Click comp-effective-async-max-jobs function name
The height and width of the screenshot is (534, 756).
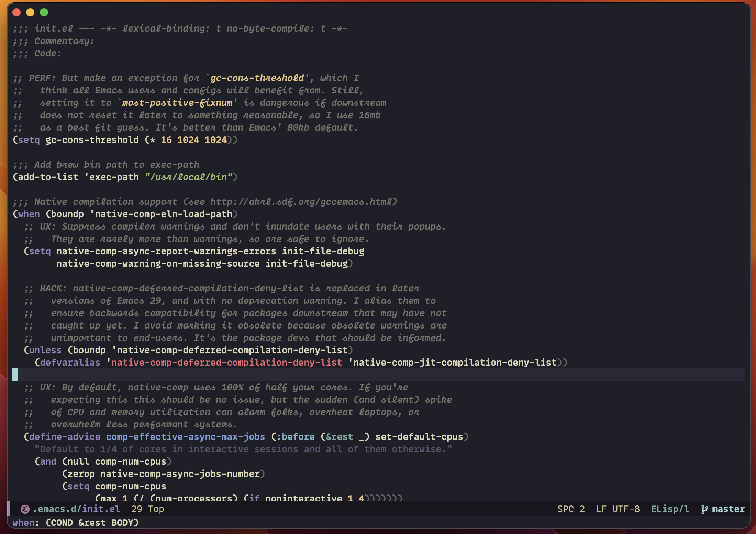pyautogui.click(x=186, y=437)
